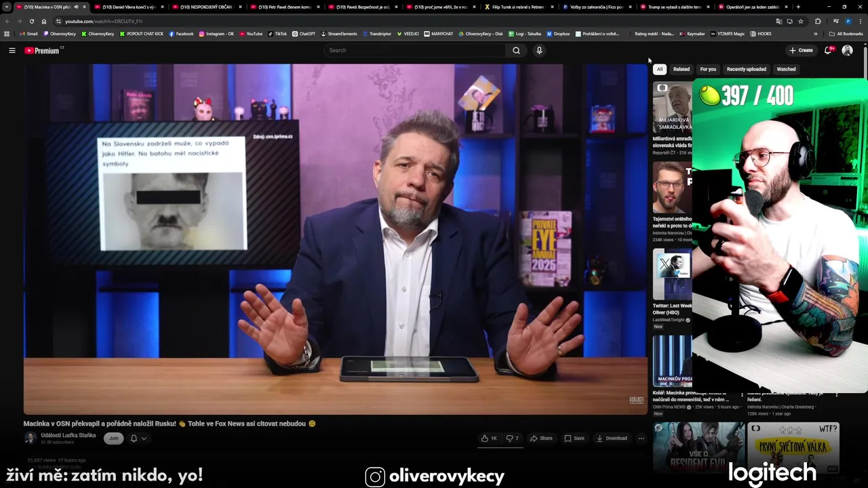The image size is (868, 488).
Task: Like the video with thumbs up
Action: [489, 439]
